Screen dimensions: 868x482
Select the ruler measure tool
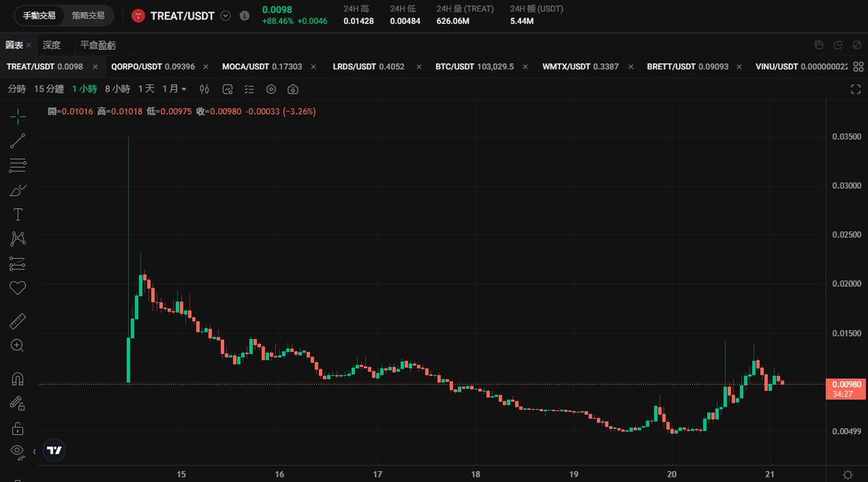pos(17,320)
